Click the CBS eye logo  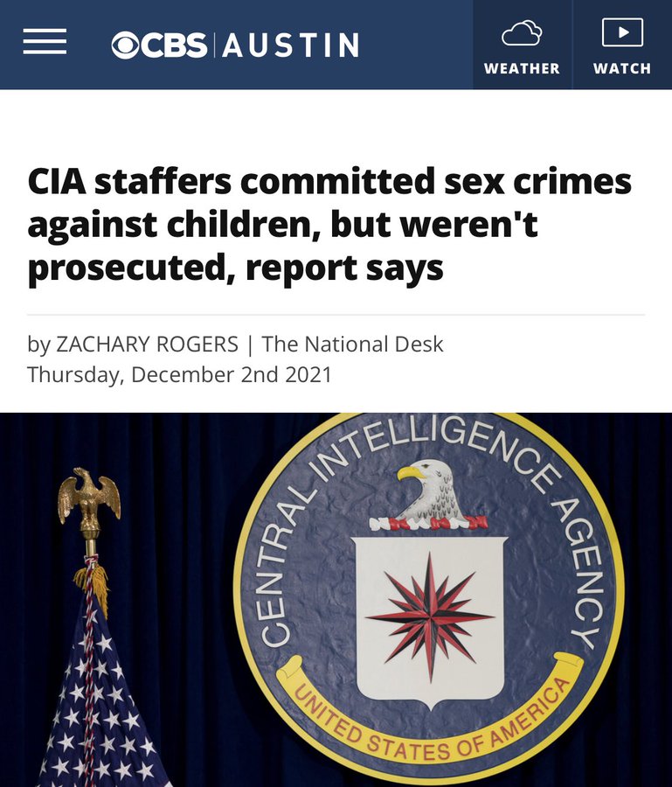click(x=125, y=45)
